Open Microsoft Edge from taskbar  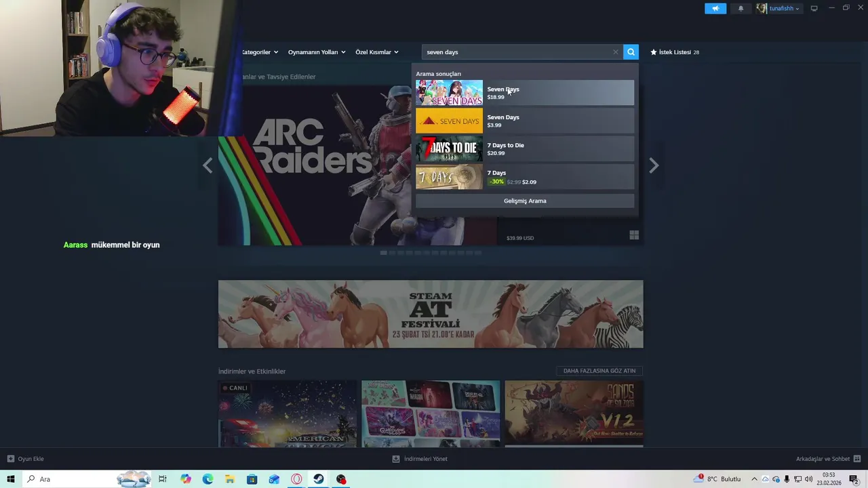(208, 479)
